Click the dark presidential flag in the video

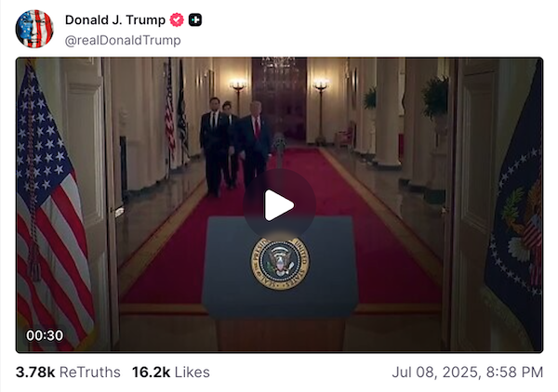516,214
